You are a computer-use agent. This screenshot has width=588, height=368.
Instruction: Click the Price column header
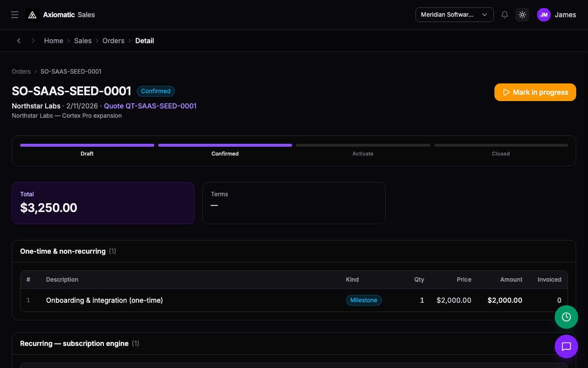click(464, 280)
